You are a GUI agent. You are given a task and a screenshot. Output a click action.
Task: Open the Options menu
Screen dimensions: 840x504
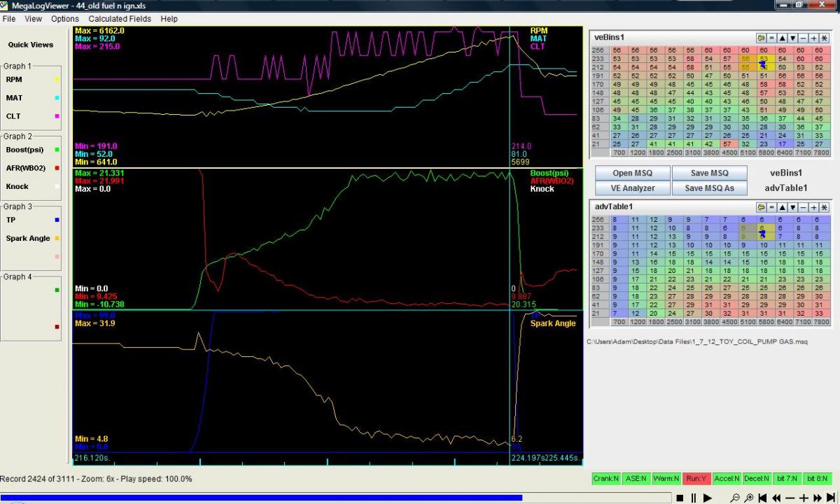tap(64, 19)
